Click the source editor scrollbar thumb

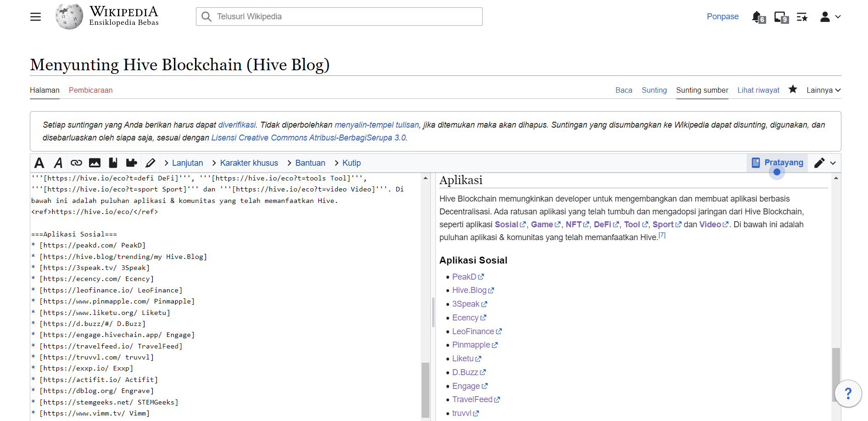(x=425, y=390)
